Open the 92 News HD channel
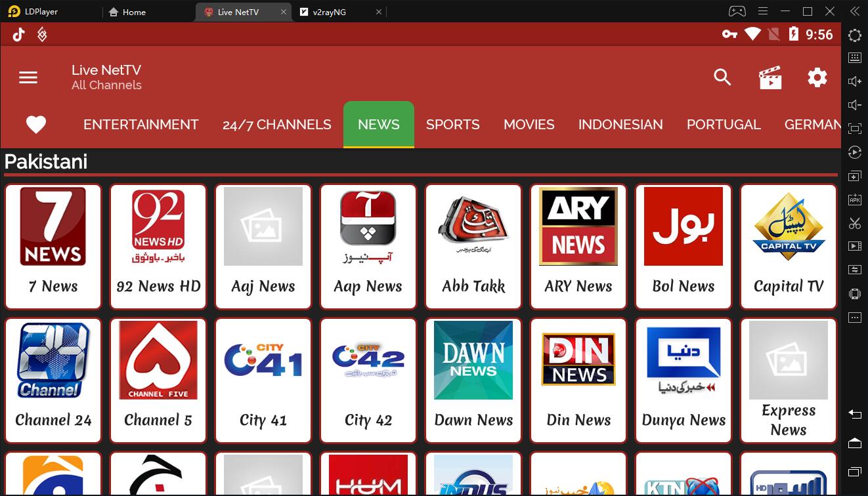The height and width of the screenshot is (496, 868). click(x=158, y=246)
